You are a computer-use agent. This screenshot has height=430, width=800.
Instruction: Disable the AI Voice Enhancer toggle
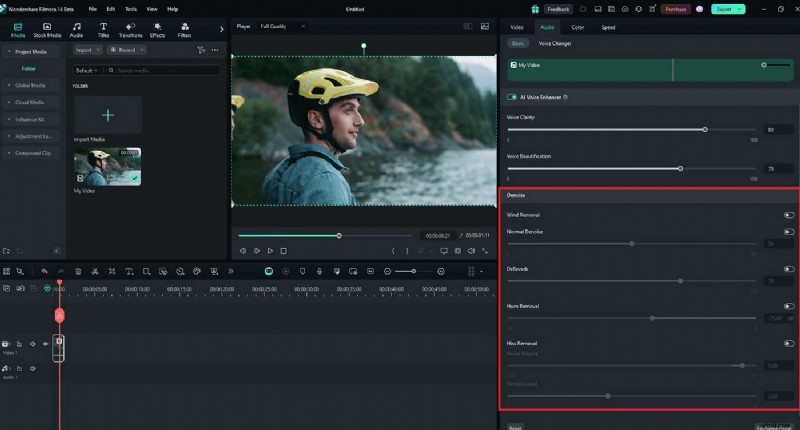coord(512,97)
